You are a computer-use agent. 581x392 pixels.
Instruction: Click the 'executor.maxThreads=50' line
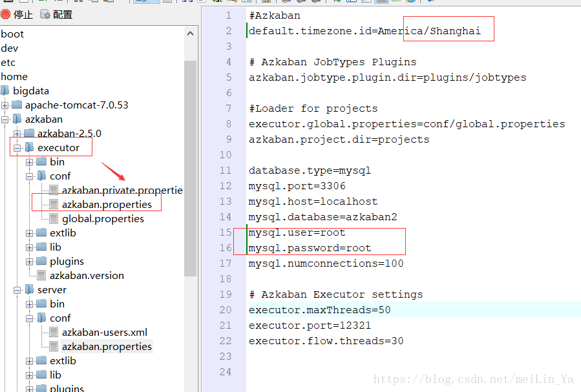tap(319, 310)
